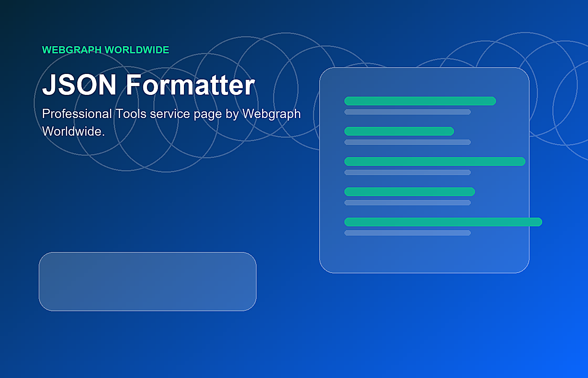Click the WEBGRAPH WORLDWIDE brand label
Viewport: 588px width, 378px height.
105,50
